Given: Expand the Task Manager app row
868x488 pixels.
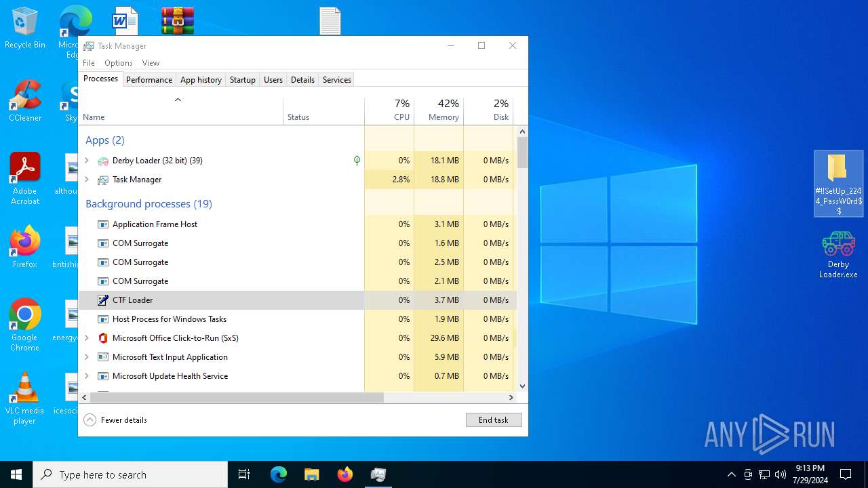Looking at the screenshot, I should point(87,180).
